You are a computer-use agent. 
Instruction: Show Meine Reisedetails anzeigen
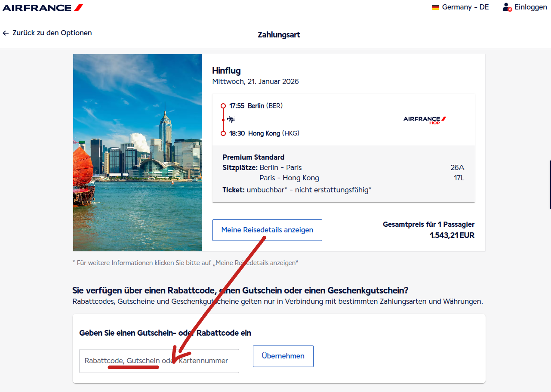tap(267, 230)
